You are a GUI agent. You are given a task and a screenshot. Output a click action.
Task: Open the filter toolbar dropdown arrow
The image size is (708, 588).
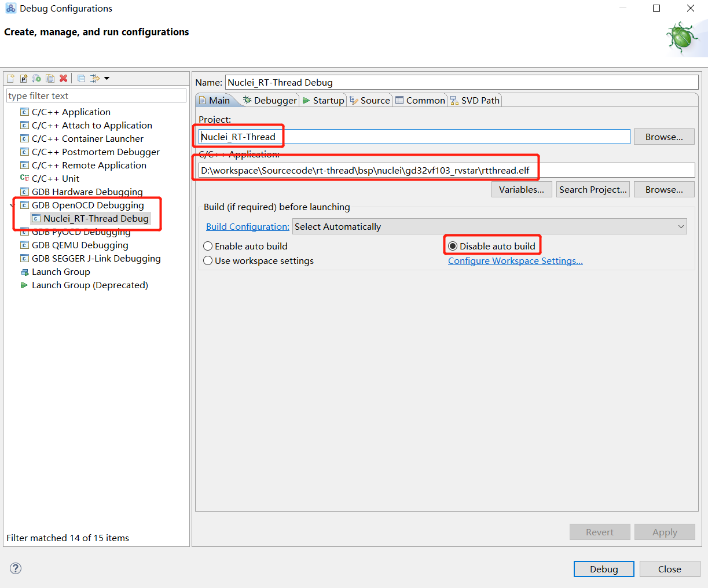(107, 79)
